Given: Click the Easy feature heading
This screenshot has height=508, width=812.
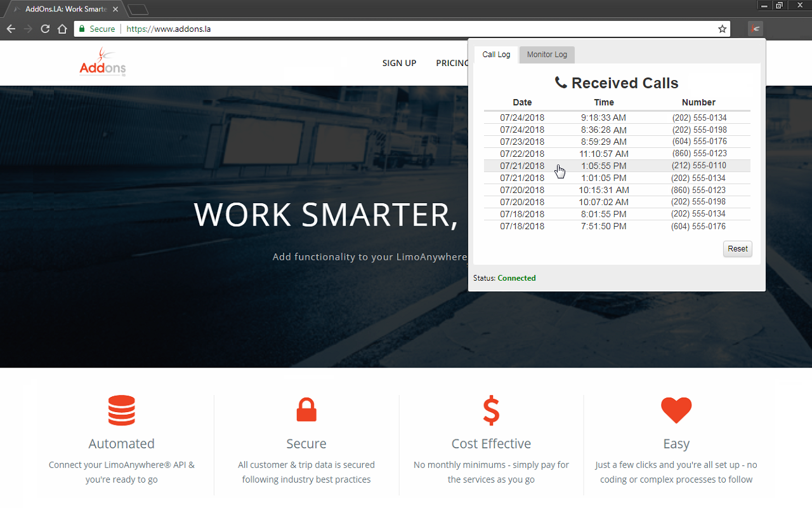Looking at the screenshot, I should [x=676, y=444].
